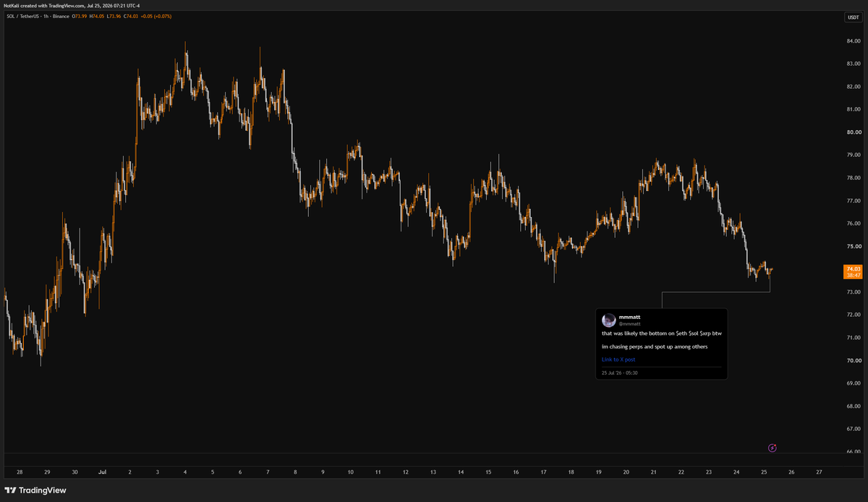This screenshot has height=502, width=868.
Task: Click the 67.00 price axis label
Action: click(852, 429)
